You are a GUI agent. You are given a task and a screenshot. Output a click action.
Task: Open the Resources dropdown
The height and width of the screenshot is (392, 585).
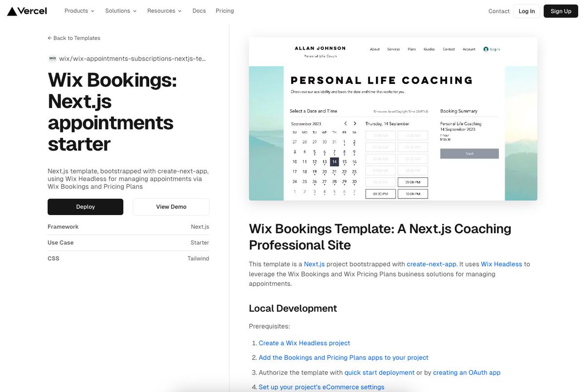click(164, 11)
